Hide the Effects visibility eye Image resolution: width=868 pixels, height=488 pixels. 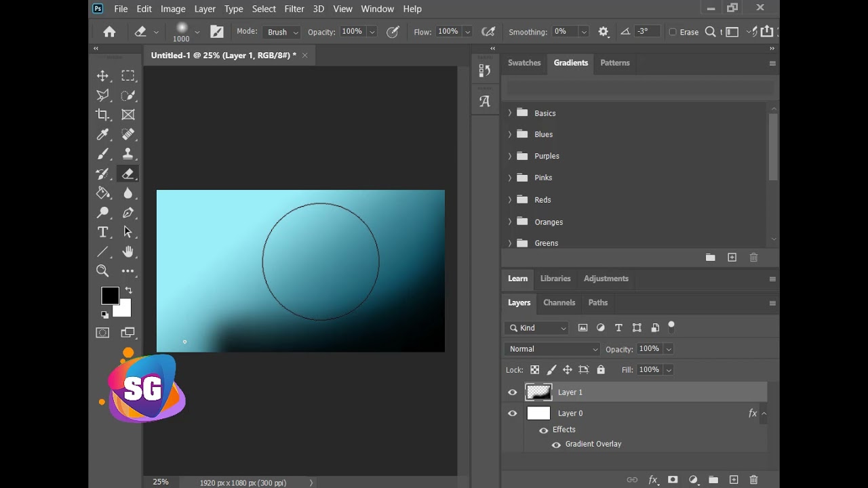(x=543, y=430)
